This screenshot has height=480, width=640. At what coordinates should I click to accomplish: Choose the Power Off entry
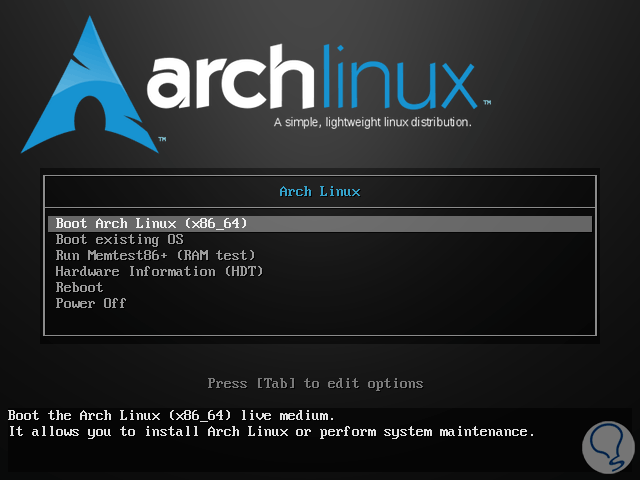(x=91, y=303)
